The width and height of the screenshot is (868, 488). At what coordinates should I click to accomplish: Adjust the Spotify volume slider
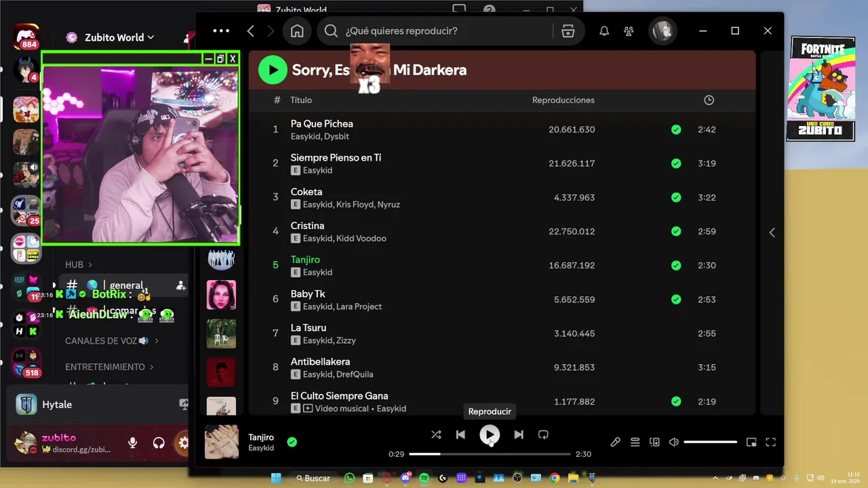(710, 442)
